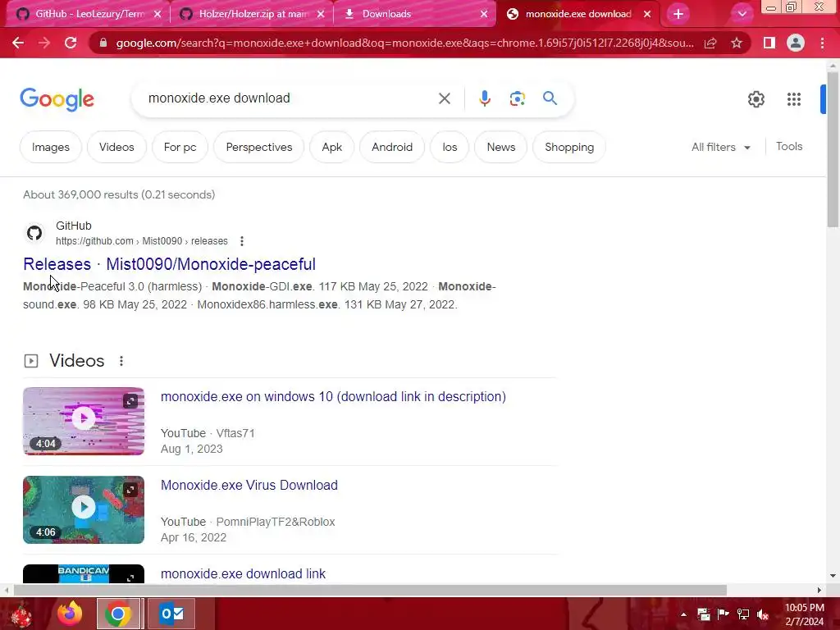Expand the All filters dropdown

pyautogui.click(x=720, y=147)
